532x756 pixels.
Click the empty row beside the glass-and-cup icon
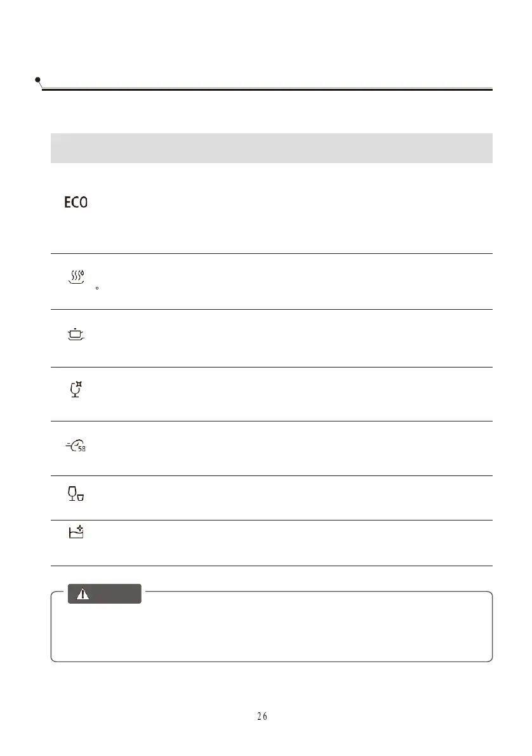click(x=286, y=498)
